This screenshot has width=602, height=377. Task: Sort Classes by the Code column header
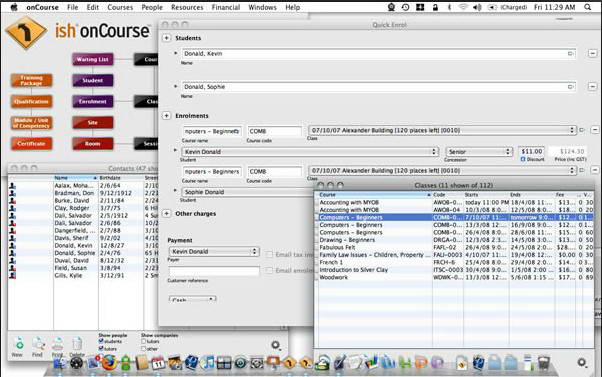click(x=447, y=195)
